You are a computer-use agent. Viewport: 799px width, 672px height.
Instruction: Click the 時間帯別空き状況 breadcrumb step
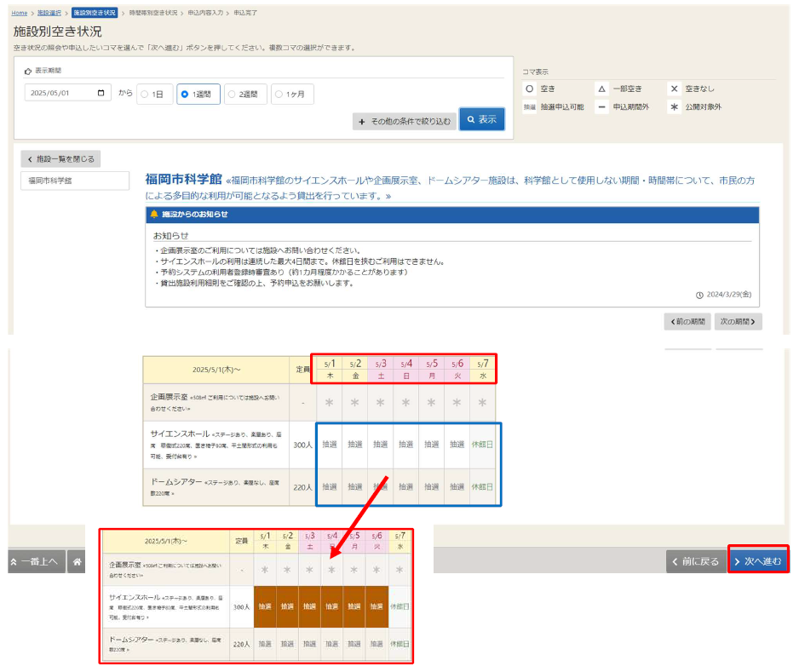[x=152, y=13]
